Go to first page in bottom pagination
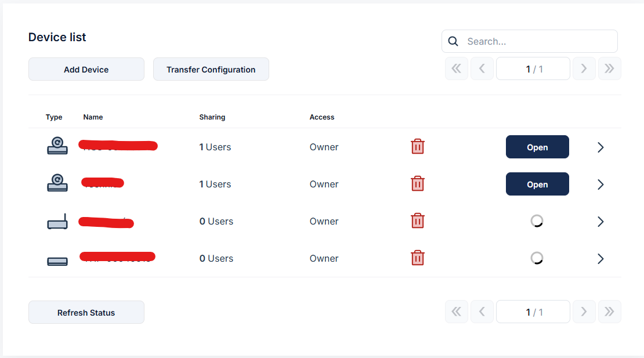The image size is (644, 358). 456,312
